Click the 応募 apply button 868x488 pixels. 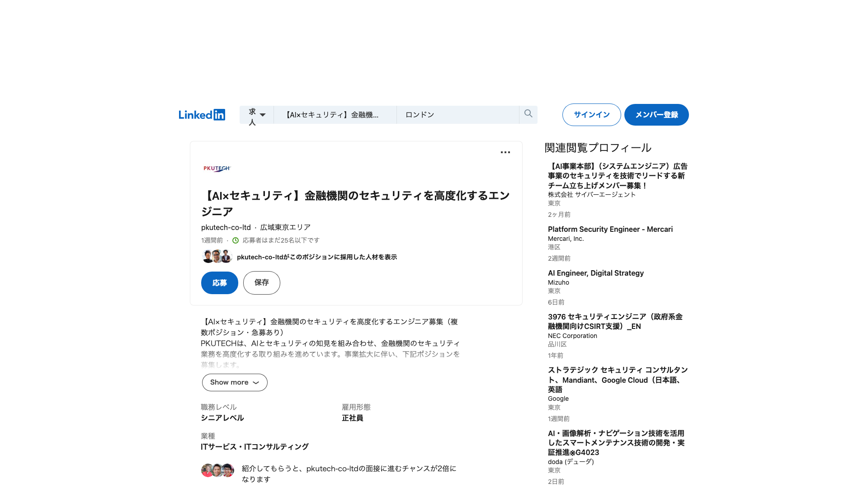click(x=220, y=283)
